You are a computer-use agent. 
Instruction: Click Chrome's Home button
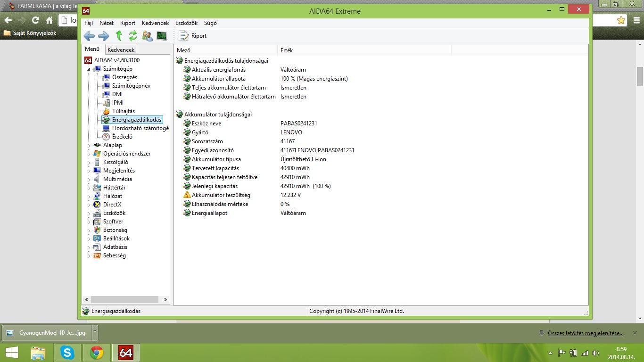tap(49, 20)
